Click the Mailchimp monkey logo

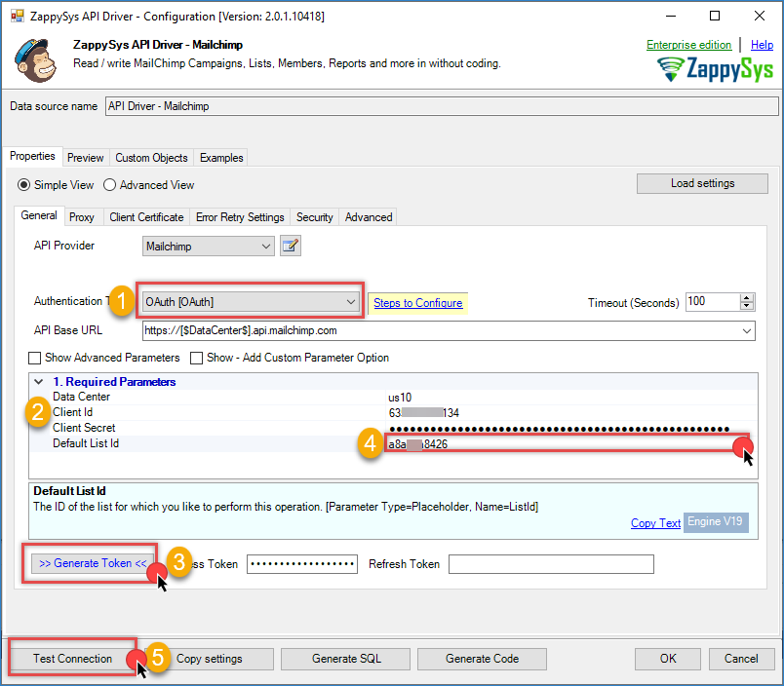click(x=35, y=60)
